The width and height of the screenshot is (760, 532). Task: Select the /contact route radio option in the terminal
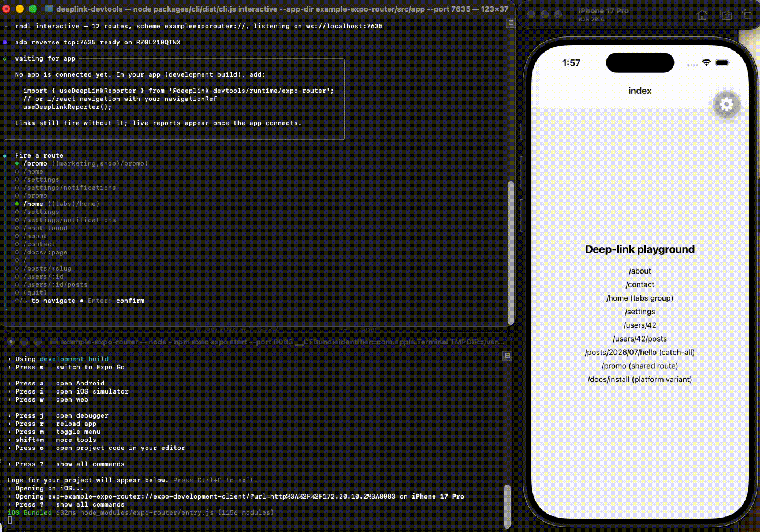tap(35, 244)
